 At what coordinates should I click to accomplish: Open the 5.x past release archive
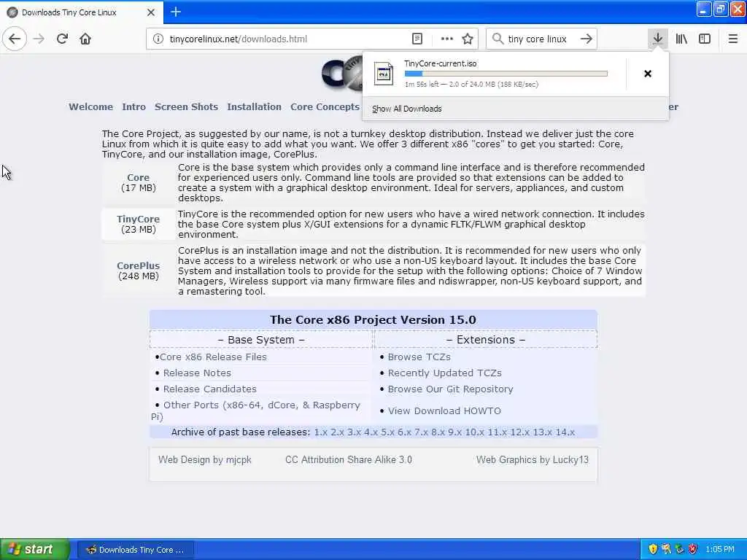tap(387, 432)
